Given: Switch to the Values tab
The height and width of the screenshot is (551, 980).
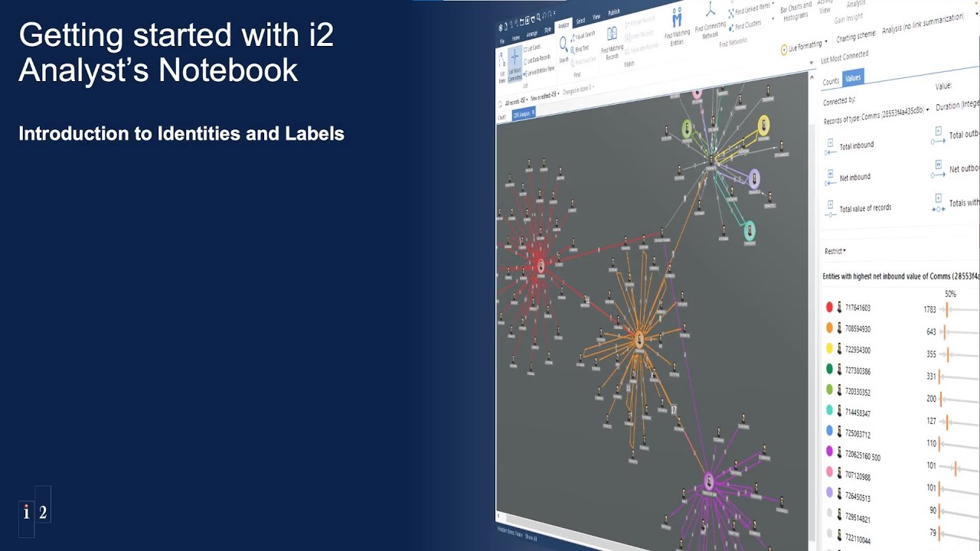Looking at the screenshot, I should coord(853,78).
